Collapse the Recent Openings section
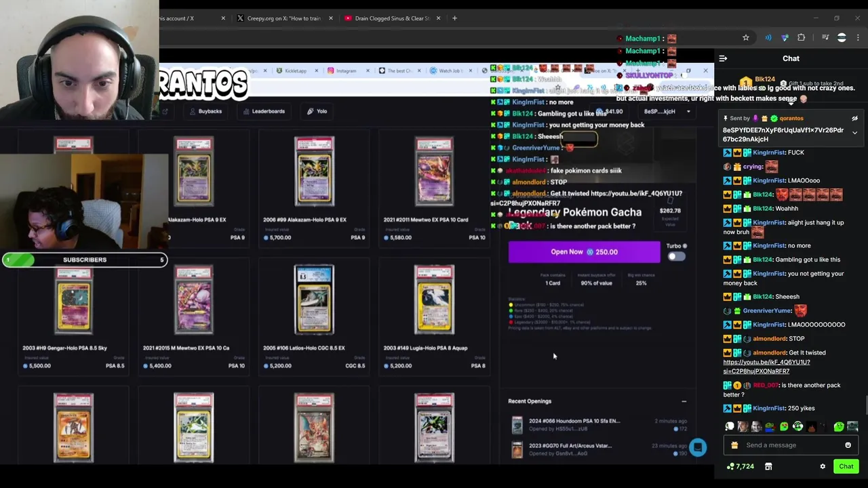This screenshot has width=868, height=488. pyautogui.click(x=684, y=401)
